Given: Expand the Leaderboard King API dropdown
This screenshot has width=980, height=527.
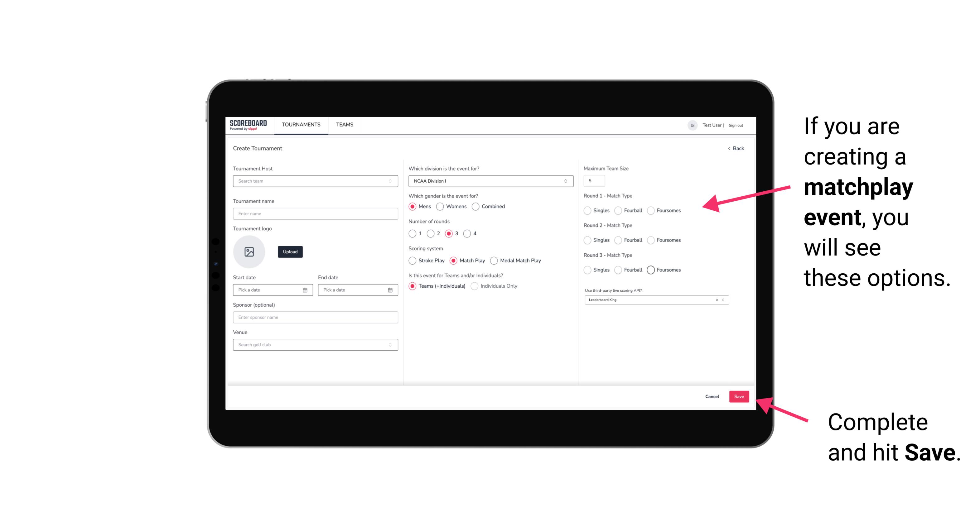Looking at the screenshot, I should tap(722, 299).
